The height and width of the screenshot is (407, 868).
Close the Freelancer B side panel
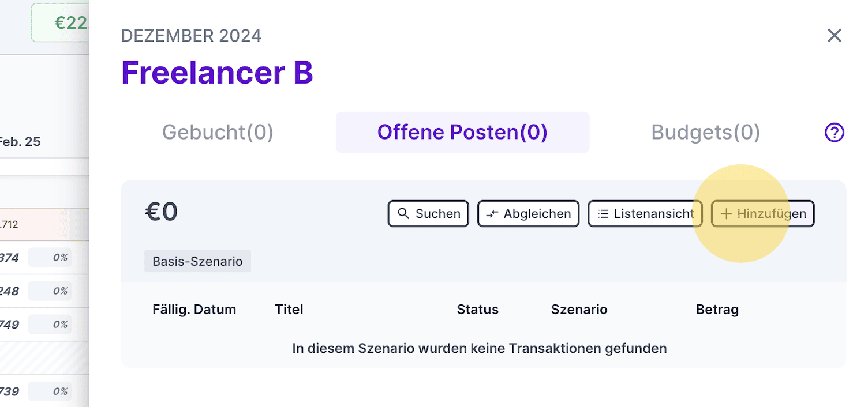(834, 36)
